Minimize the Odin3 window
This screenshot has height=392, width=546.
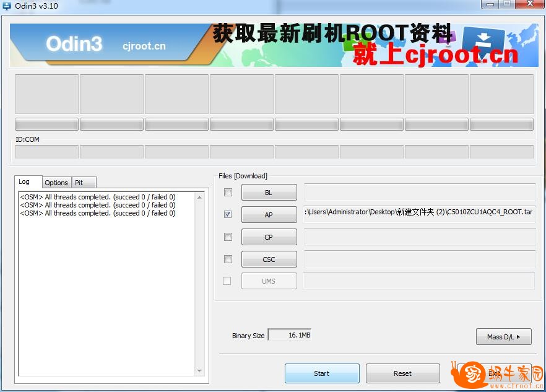click(491, 4)
